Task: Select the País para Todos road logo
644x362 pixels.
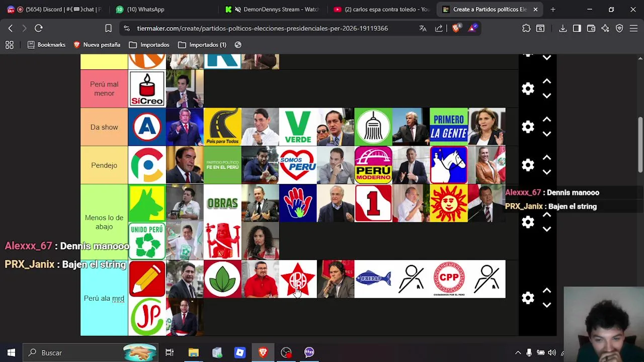Action: 222,127
